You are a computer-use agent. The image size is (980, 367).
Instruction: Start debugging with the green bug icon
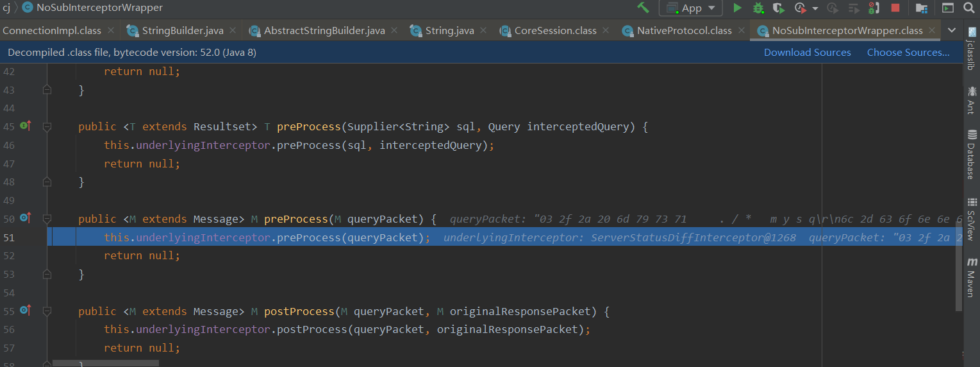click(x=758, y=8)
